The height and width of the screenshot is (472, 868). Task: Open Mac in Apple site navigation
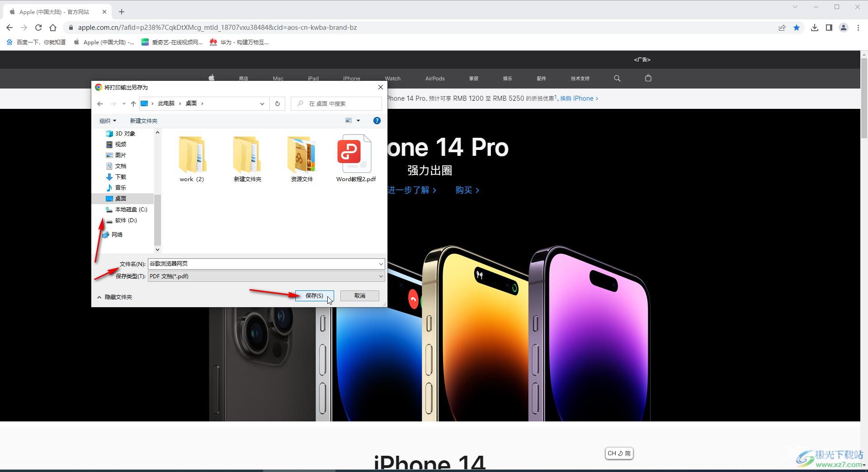point(278,78)
